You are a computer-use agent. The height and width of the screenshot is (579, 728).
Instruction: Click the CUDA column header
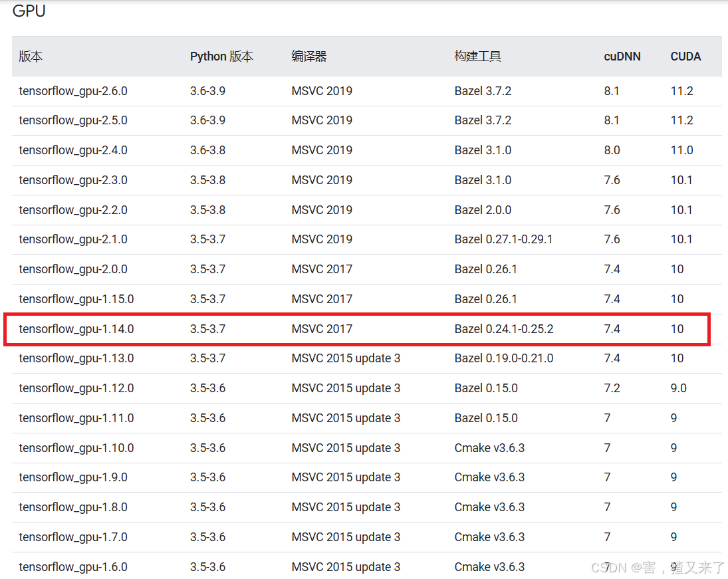(x=685, y=57)
